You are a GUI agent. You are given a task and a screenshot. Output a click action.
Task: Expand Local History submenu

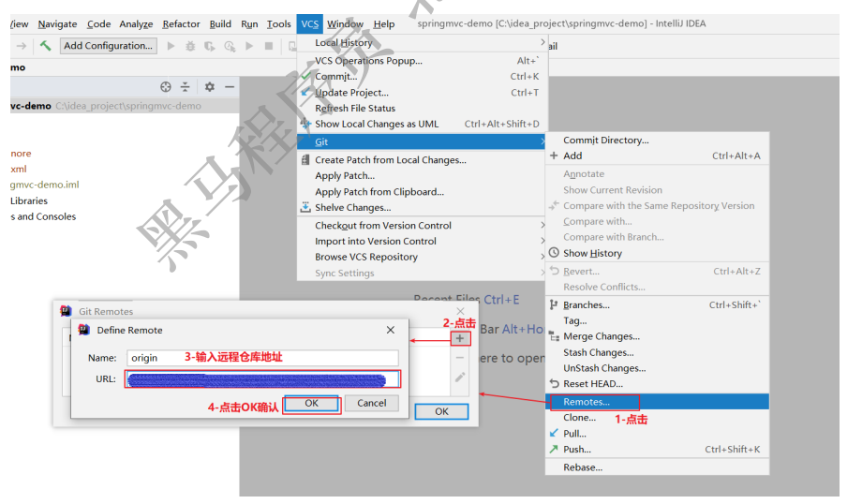click(422, 42)
